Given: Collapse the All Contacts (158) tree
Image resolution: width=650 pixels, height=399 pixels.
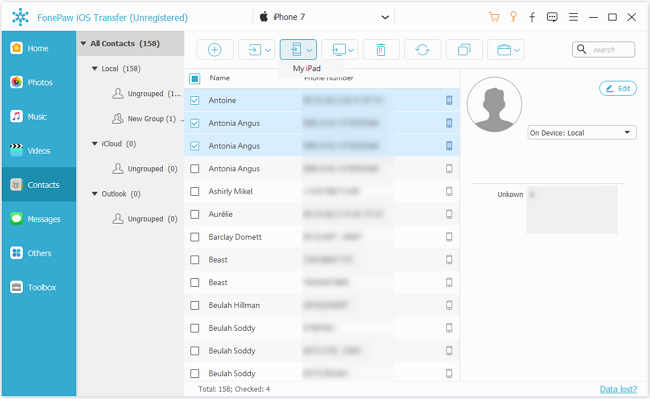Looking at the screenshot, I should 83,44.
